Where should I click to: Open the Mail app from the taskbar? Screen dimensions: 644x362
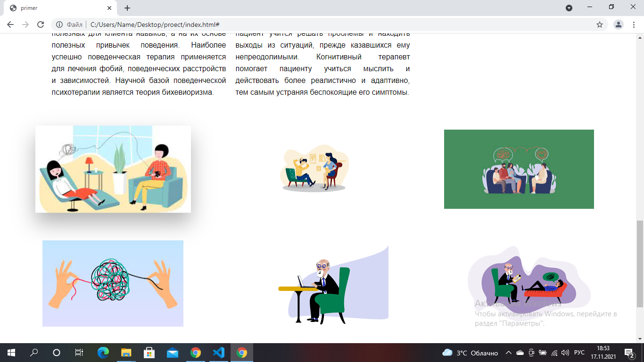coord(172,353)
